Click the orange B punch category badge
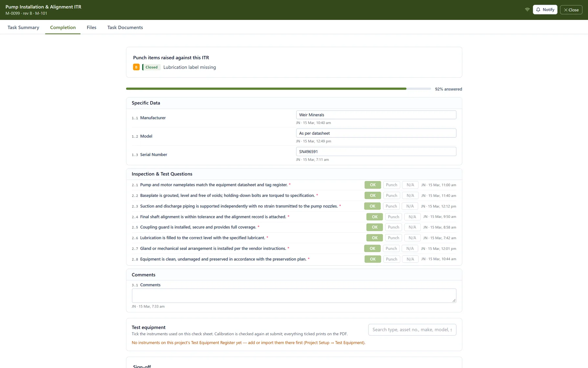The height and width of the screenshot is (368, 588). click(136, 67)
